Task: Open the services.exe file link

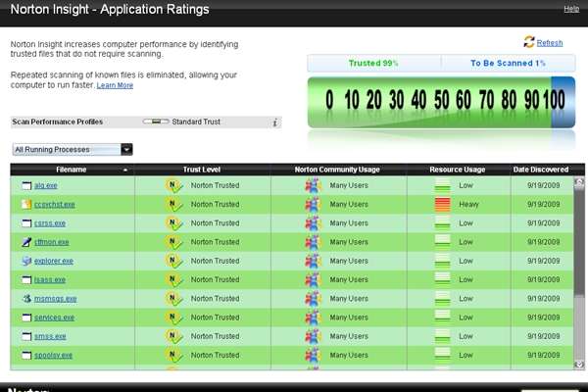Action: coord(54,318)
